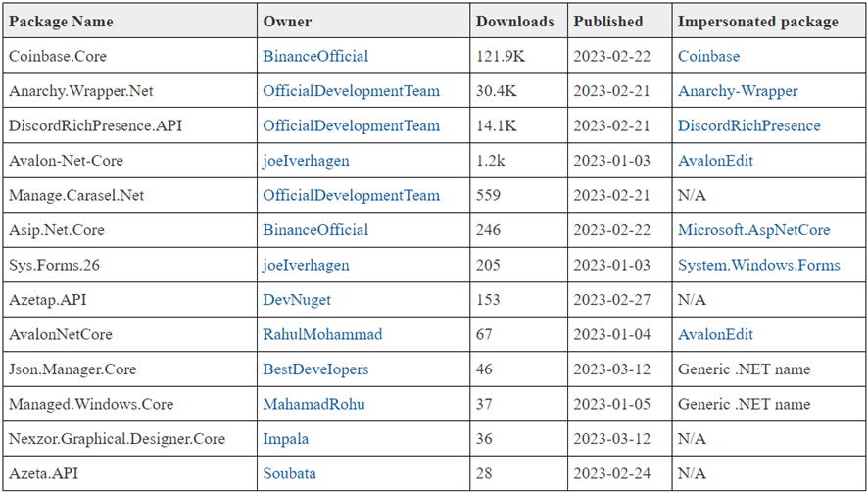Click AvalonEdit link in the AvalonNetCore row
This screenshot has height=492, width=868.
click(715, 335)
